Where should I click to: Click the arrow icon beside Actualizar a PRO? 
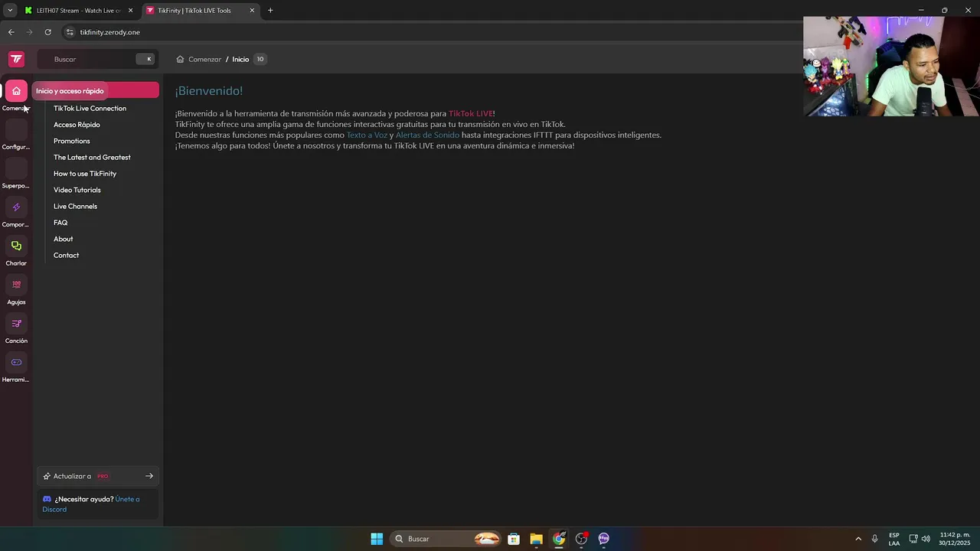[149, 476]
